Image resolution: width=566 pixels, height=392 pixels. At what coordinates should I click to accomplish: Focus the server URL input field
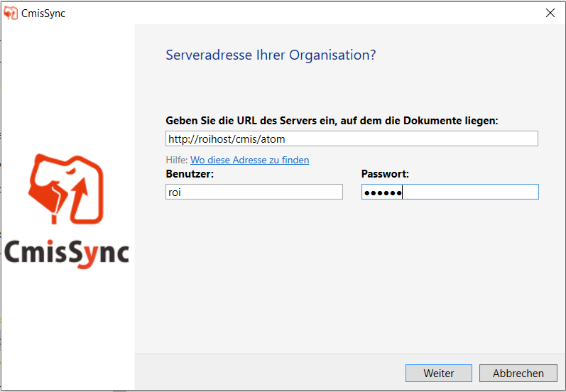coord(352,138)
